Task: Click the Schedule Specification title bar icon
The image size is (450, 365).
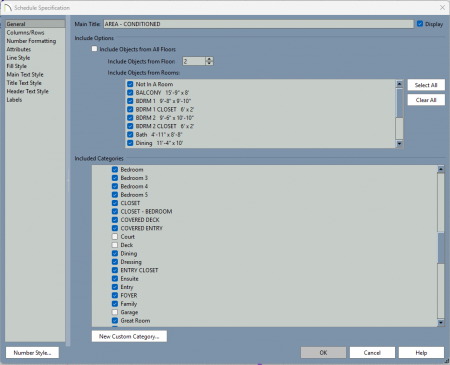Action: [x=8, y=7]
